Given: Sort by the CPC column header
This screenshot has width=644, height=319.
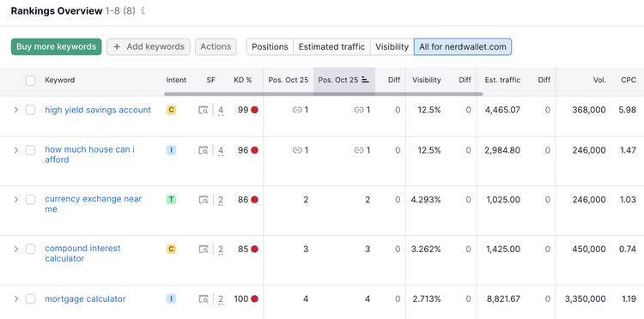Looking at the screenshot, I should coord(629,81).
